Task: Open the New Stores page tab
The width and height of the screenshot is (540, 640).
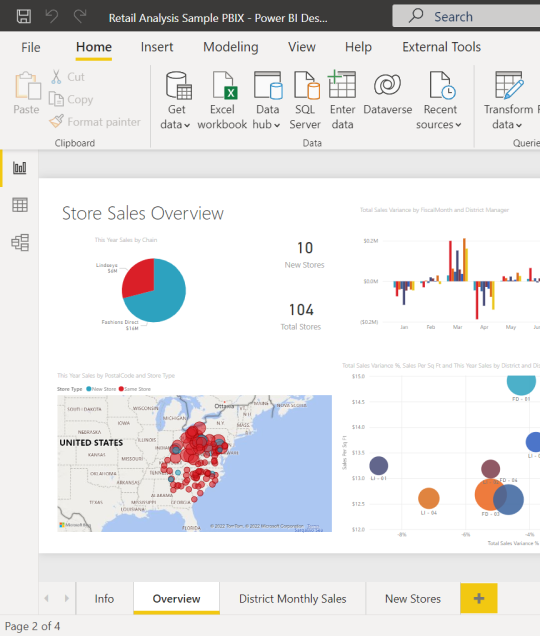Action: 413,598
